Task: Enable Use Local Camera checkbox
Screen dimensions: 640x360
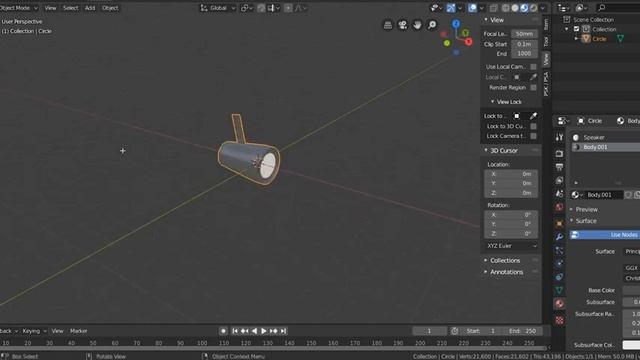Action: tap(533, 67)
